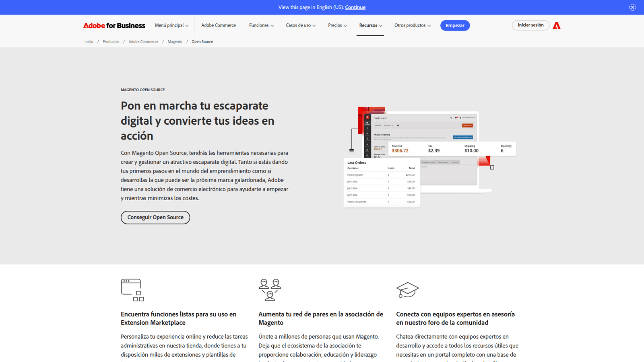
Task: Select Adobe Commerce in the navigation bar
Action: click(x=219, y=25)
